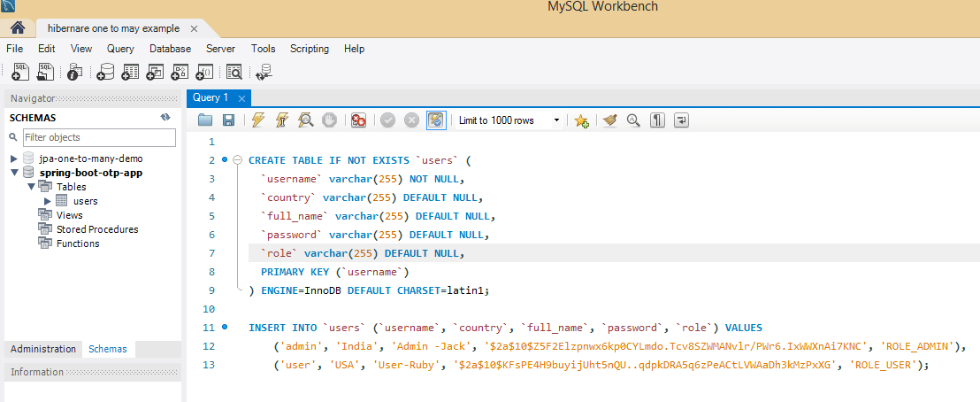Select Functions in the schema tree
Viewport: 980px width, 402px height.
[x=78, y=244]
